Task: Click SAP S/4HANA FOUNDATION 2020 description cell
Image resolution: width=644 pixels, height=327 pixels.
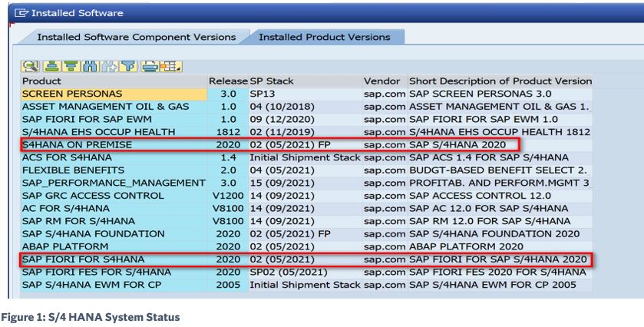Action: 500,234
